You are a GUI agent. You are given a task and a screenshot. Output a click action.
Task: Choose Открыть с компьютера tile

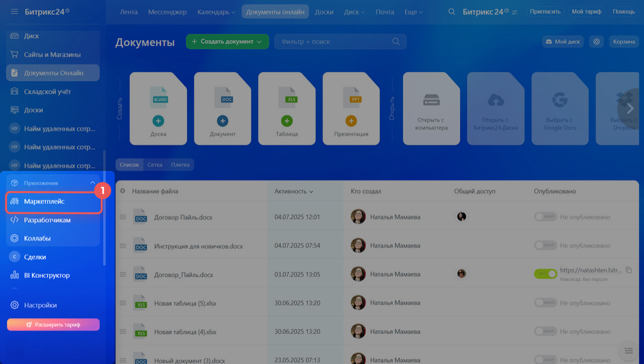coord(432,109)
